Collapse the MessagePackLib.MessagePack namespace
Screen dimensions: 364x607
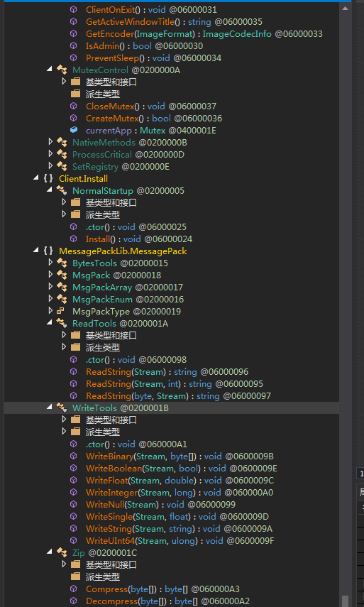[x=36, y=251]
